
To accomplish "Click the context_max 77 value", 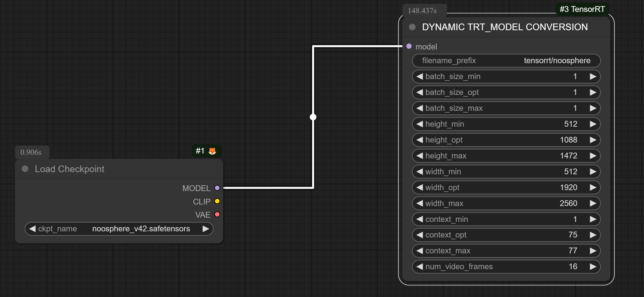I will pyautogui.click(x=573, y=251).
